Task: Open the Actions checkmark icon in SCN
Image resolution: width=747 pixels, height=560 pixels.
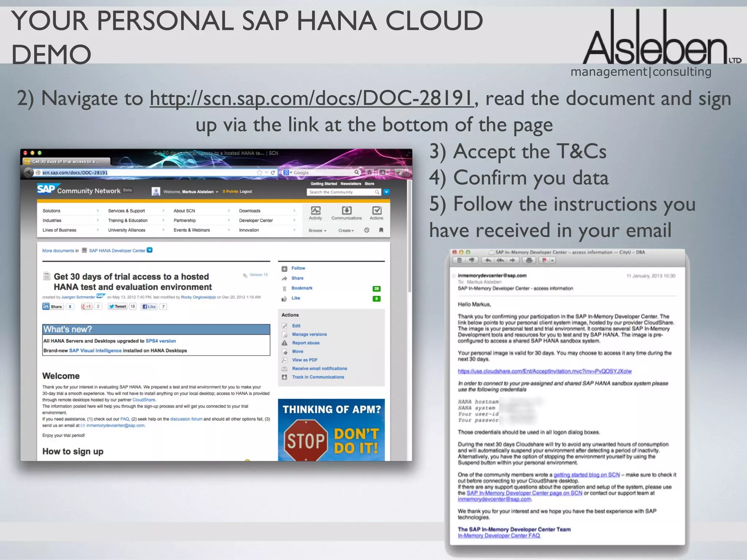Action: coord(376,213)
